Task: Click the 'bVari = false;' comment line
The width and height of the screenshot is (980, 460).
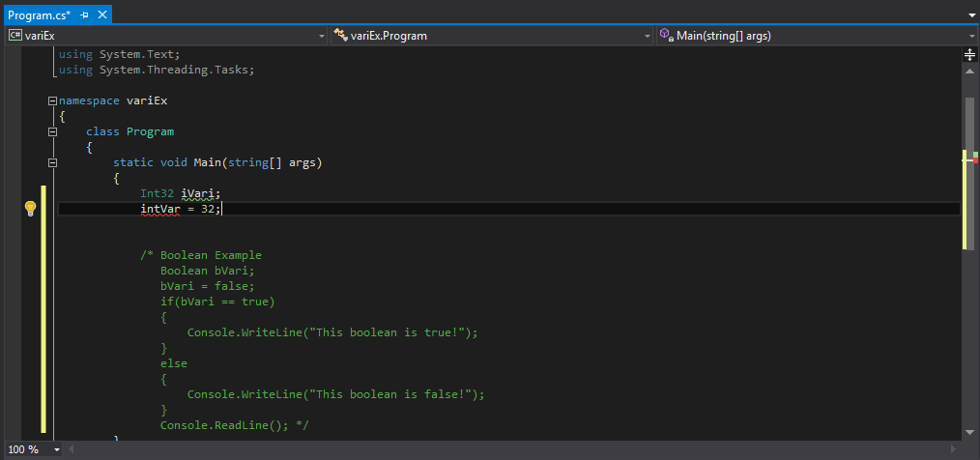Action: pos(208,286)
